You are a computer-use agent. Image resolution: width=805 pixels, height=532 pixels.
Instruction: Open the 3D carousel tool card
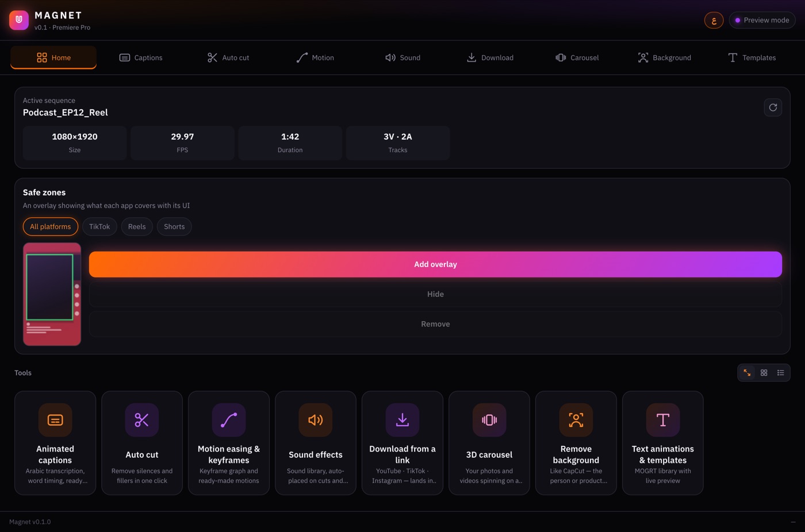point(489,443)
